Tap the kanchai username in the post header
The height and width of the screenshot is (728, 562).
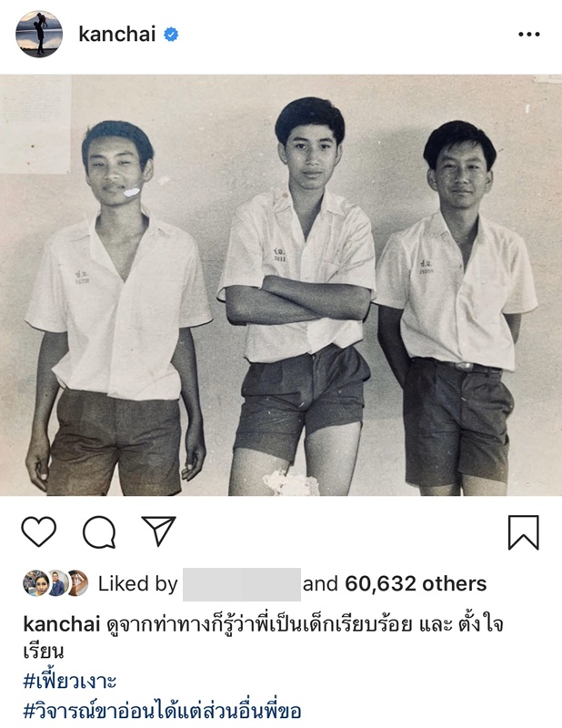pyautogui.click(x=117, y=34)
